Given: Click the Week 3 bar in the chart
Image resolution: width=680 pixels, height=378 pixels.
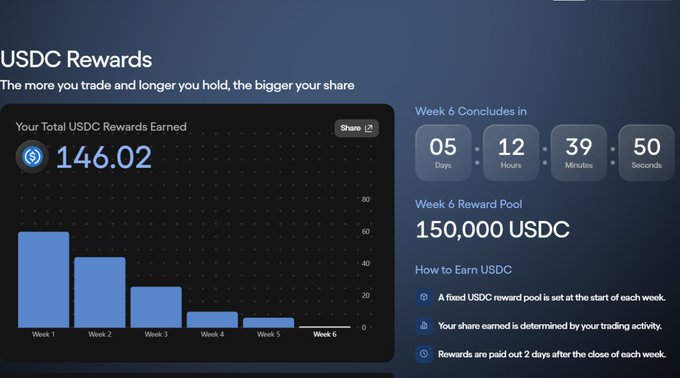Looking at the screenshot, I should pos(156,307).
